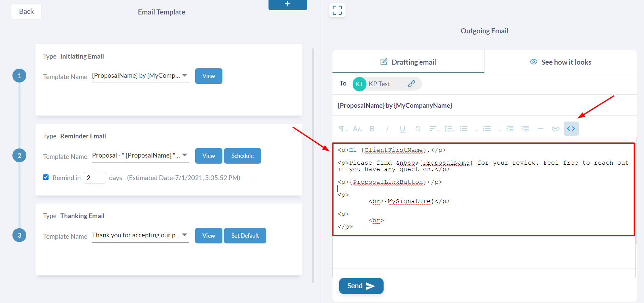Underline selected text in editor toolbar
The image size is (644, 303).
coord(402,129)
